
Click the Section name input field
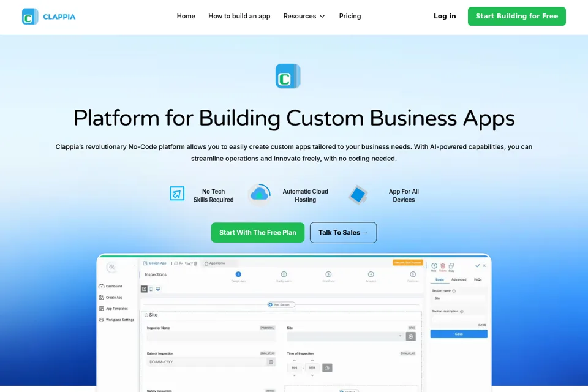[458, 298]
